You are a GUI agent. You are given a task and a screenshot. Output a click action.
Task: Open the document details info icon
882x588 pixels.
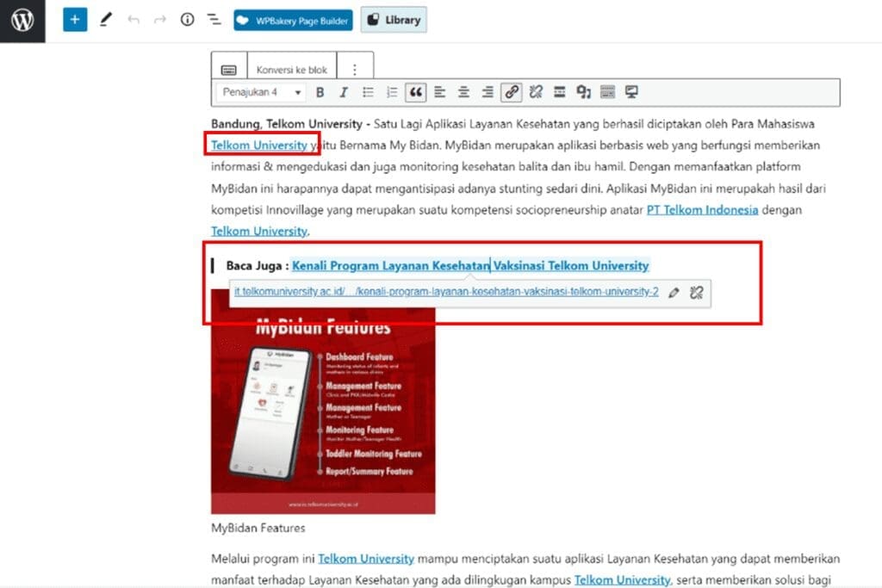pyautogui.click(x=187, y=19)
